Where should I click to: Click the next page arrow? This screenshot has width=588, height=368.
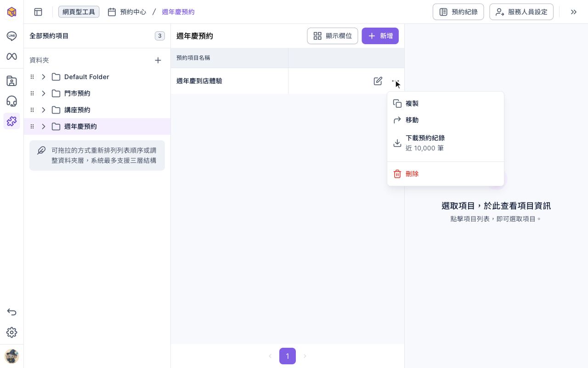305,356
